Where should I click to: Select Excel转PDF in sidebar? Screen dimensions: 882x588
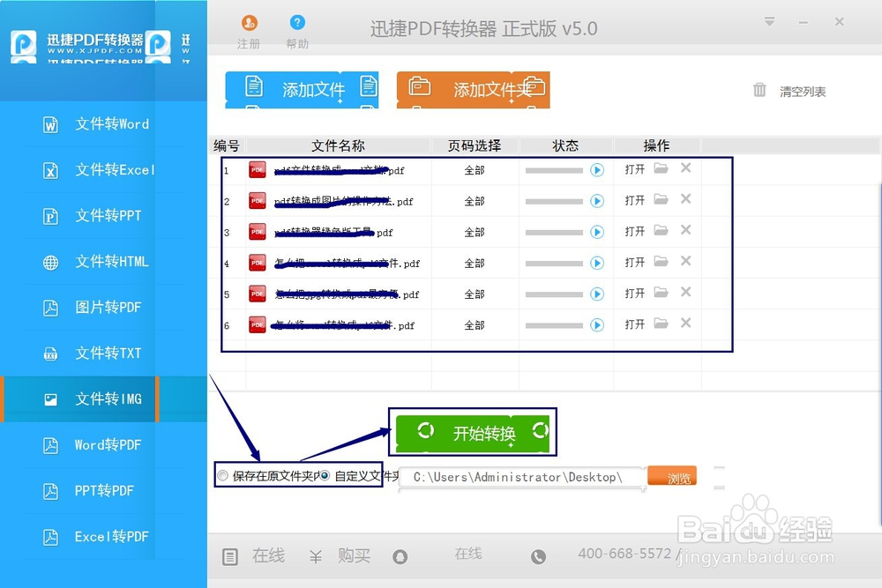coord(104,537)
